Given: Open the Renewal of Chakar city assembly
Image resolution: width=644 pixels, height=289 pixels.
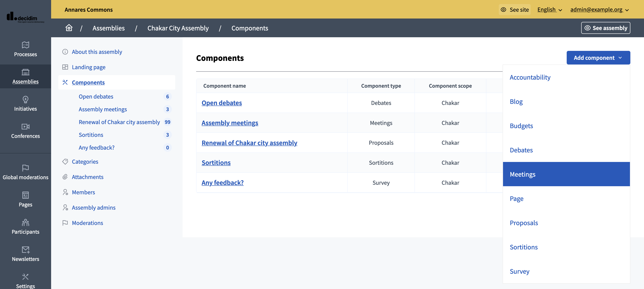Looking at the screenshot, I should [249, 142].
